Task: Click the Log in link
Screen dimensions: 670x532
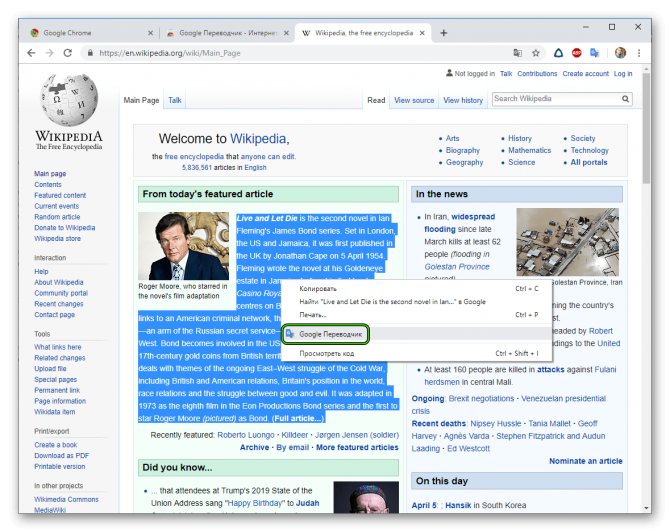Action: (x=623, y=73)
